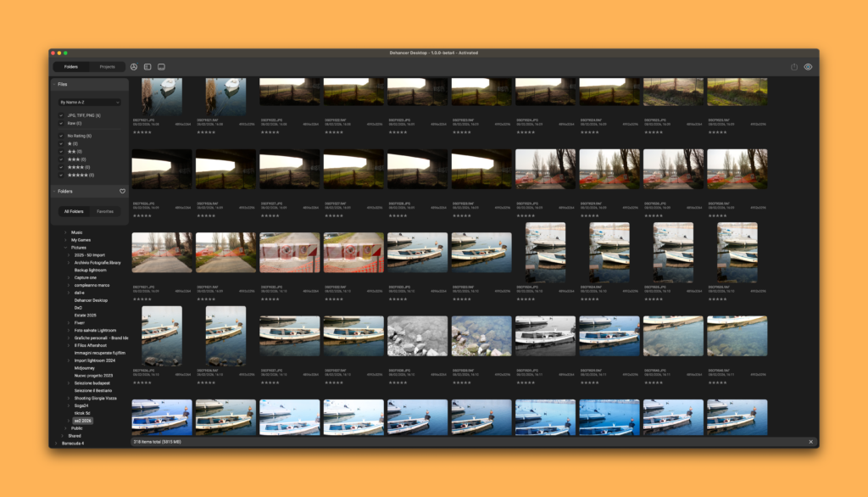Click the film profile circle icon in toolbar
The image size is (868, 497).
134,66
